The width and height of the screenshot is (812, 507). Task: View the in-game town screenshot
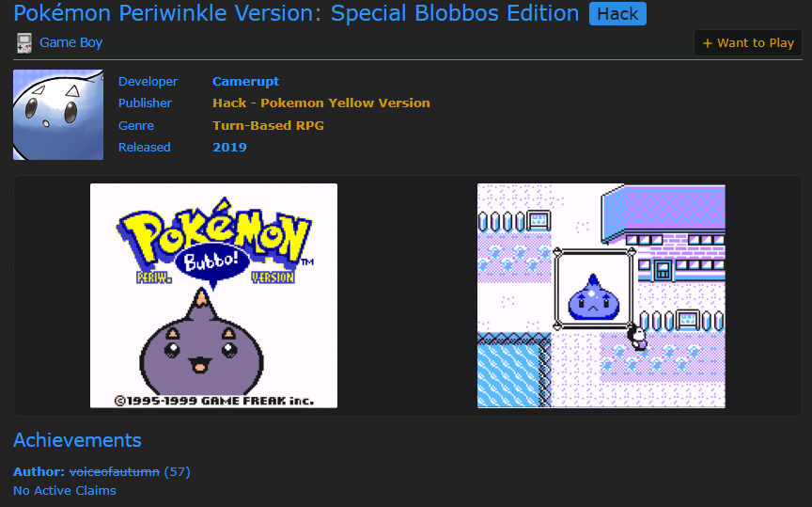[601, 295]
